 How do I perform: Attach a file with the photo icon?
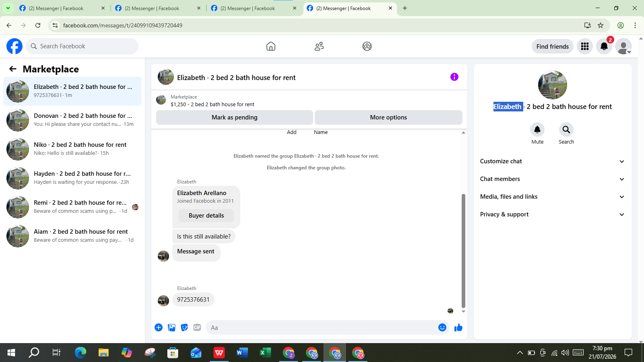coord(172,327)
